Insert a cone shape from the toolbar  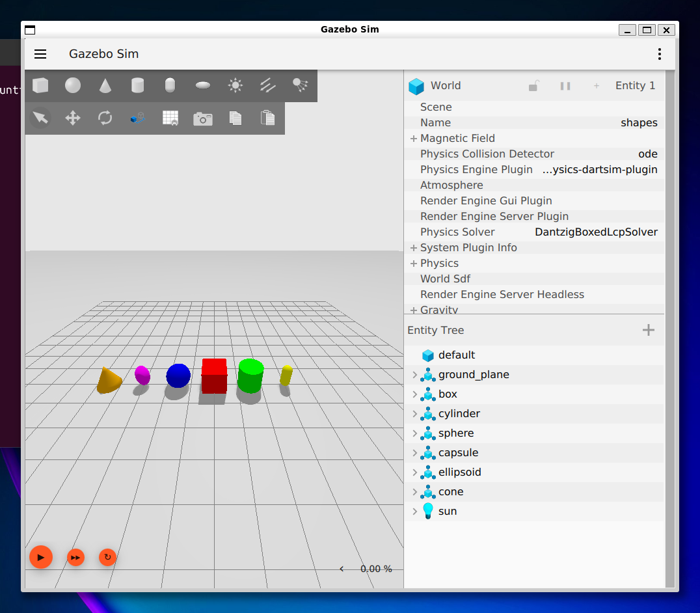tap(105, 85)
